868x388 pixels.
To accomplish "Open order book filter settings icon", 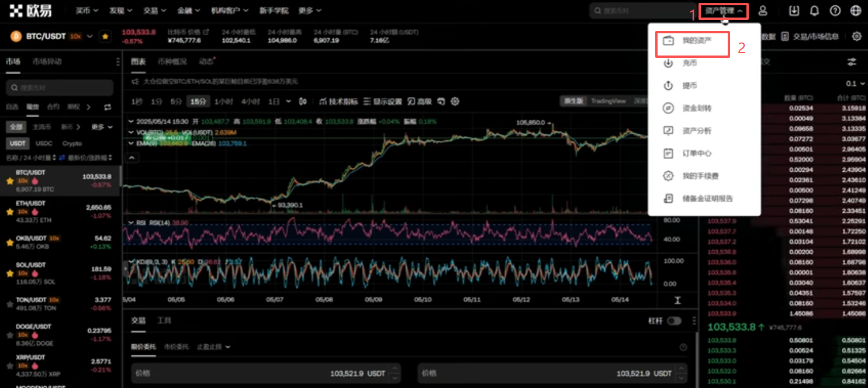I will tap(852, 62).
